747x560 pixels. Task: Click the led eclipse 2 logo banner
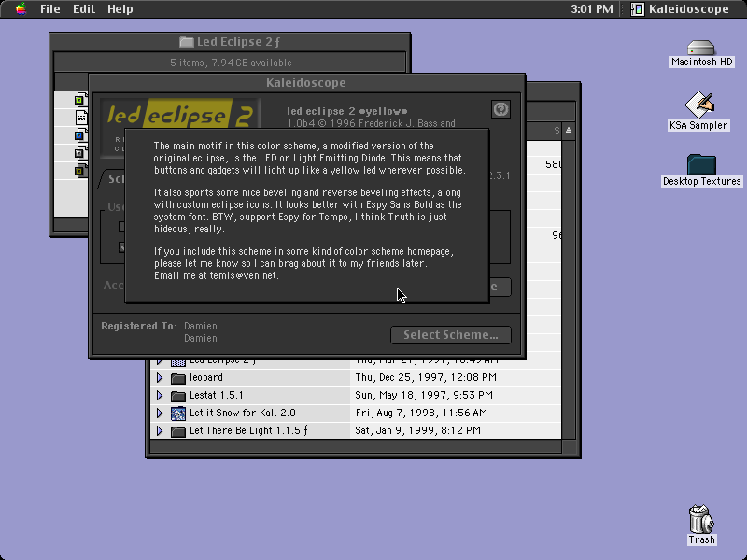pos(180,114)
